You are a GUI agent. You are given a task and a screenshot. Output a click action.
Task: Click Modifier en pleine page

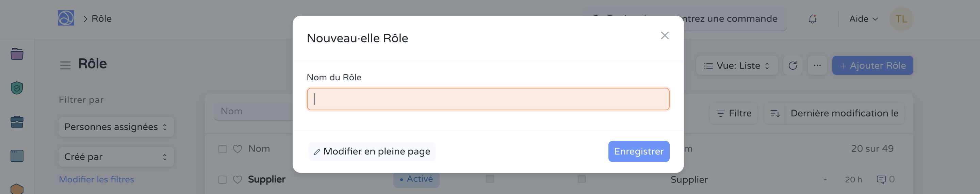pyautogui.click(x=372, y=151)
